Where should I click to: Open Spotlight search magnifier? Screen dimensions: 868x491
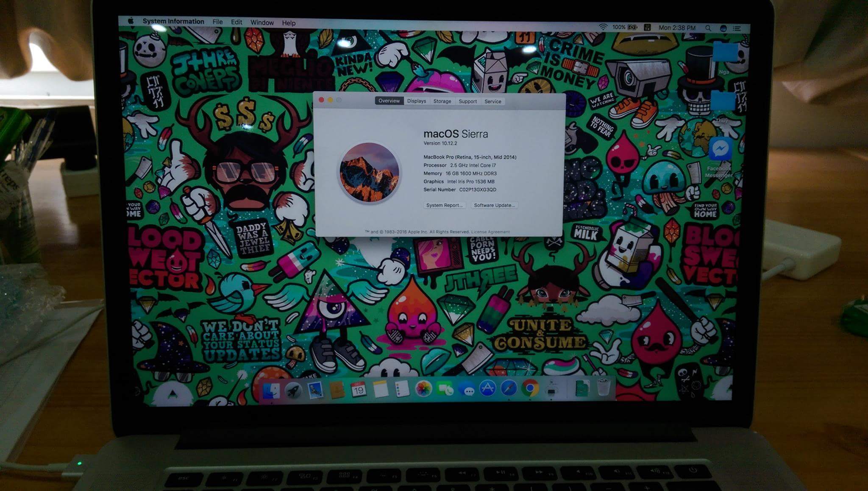(708, 28)
